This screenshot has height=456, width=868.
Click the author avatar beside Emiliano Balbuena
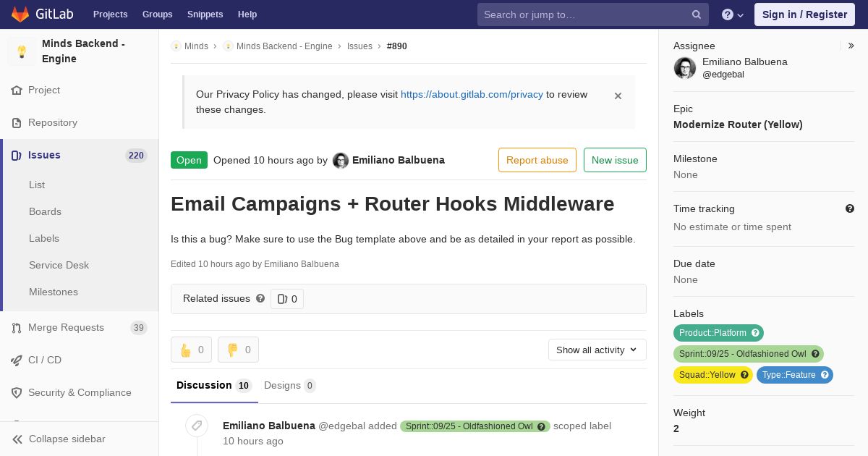pos(341,161)
